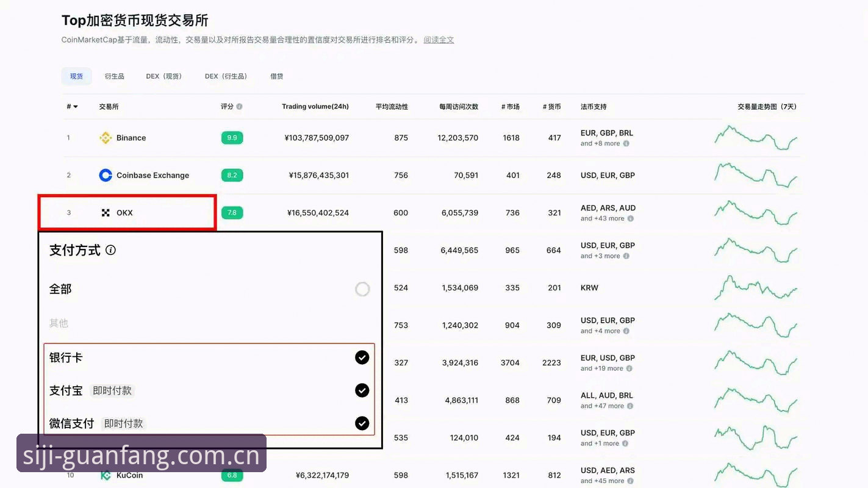Open Coinbase Exchange's 7-day volume chart

pyautogui.click(x=756, y=175)
